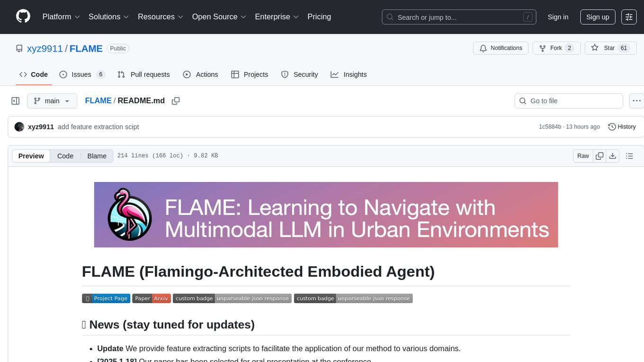Expand the Resources menu
This screenshot has height=362, width=644.
pyautogui.click(x=161, y=17)
